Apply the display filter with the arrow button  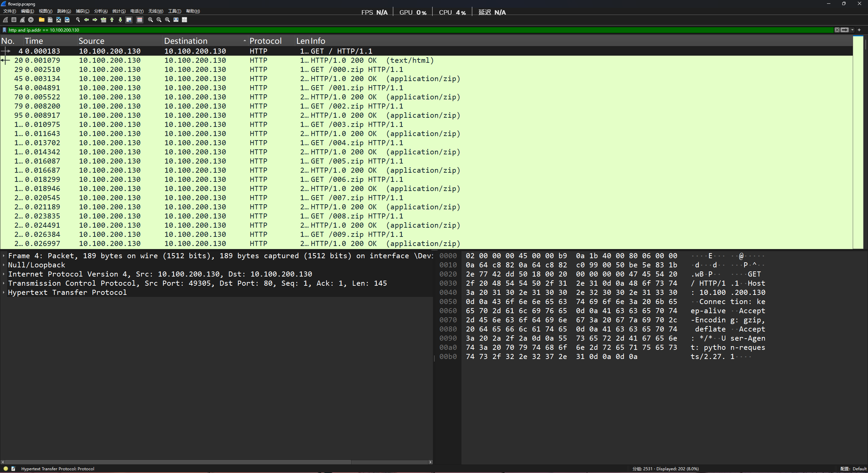pyautogui.click(x=845, y=30)
